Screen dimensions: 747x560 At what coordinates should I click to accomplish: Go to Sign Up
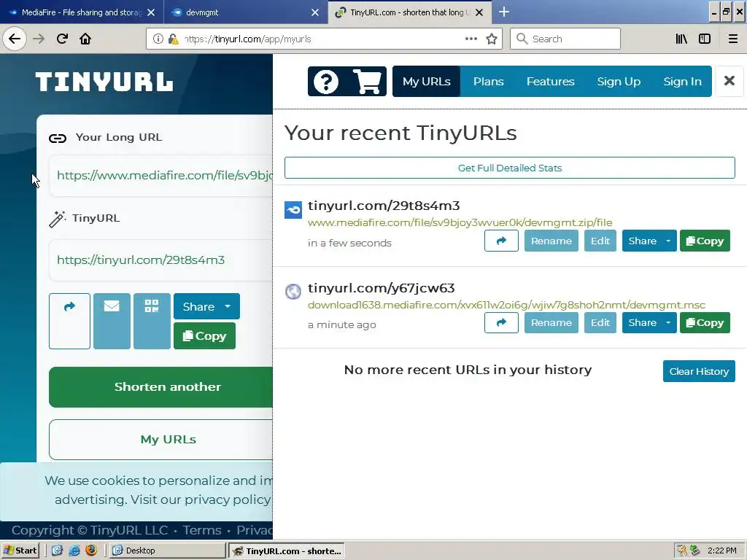point(619,82)
